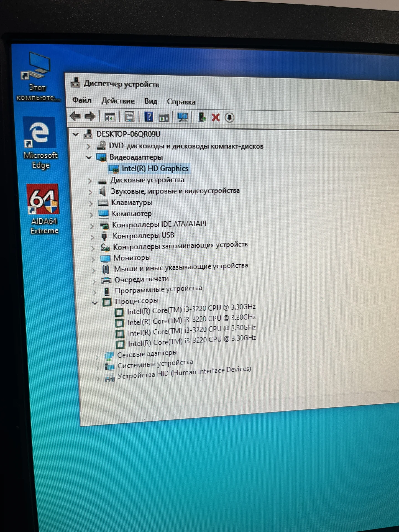The width and height of the screenshot is (399, 532).
Task: Open the Этот компьютер desktop shortcut
Action: tap(37, 76)
